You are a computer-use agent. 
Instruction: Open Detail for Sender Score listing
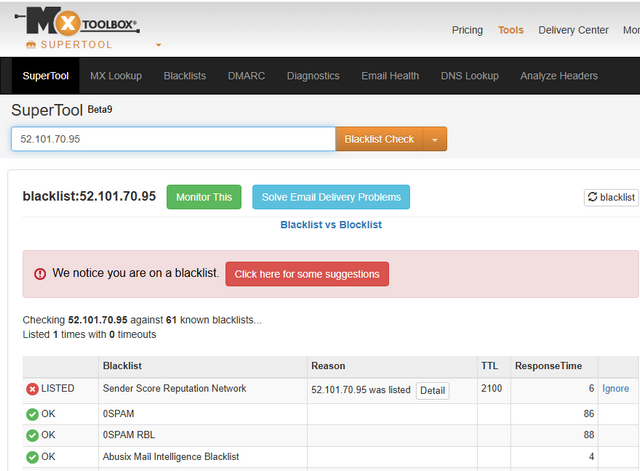pos(433,391)
